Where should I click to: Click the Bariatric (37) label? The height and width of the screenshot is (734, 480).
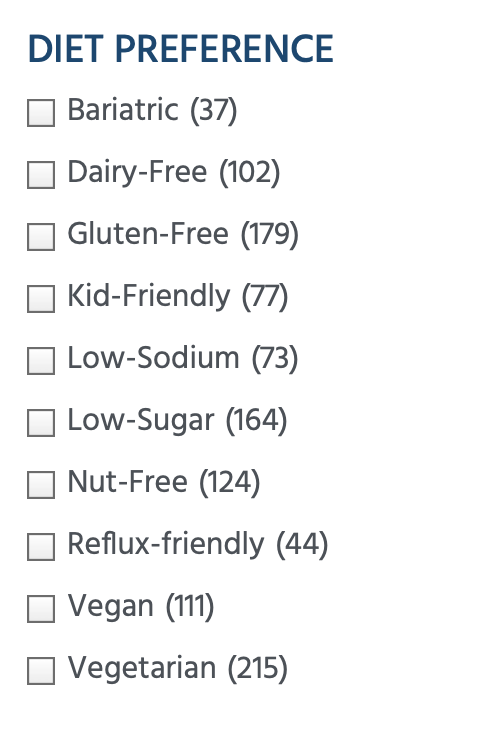(153, 110)
